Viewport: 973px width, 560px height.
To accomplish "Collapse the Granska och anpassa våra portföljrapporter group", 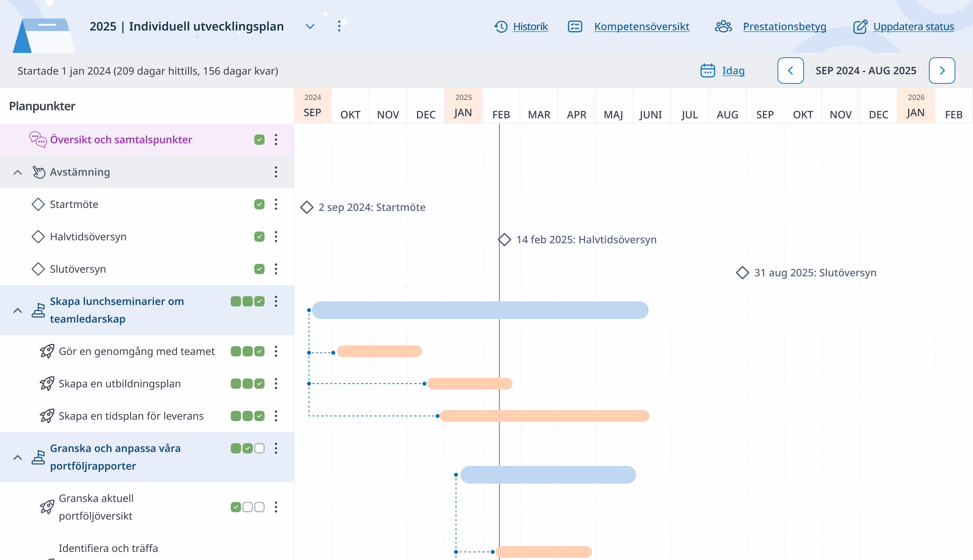I will click(x=17, y=457).
